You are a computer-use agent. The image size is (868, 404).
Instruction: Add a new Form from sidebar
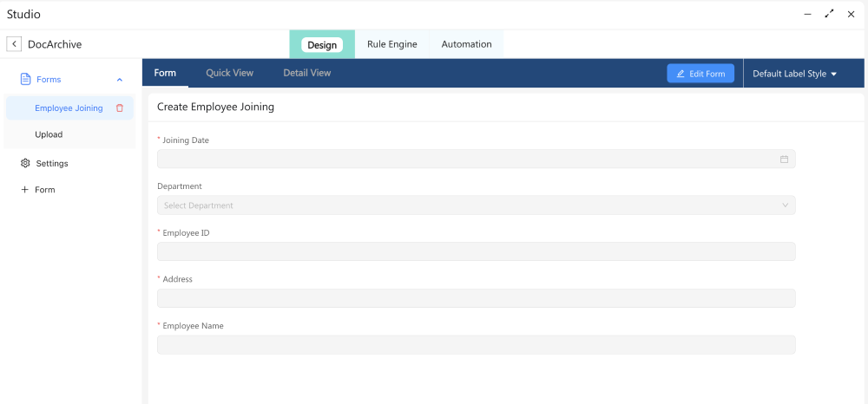point(45,190)
